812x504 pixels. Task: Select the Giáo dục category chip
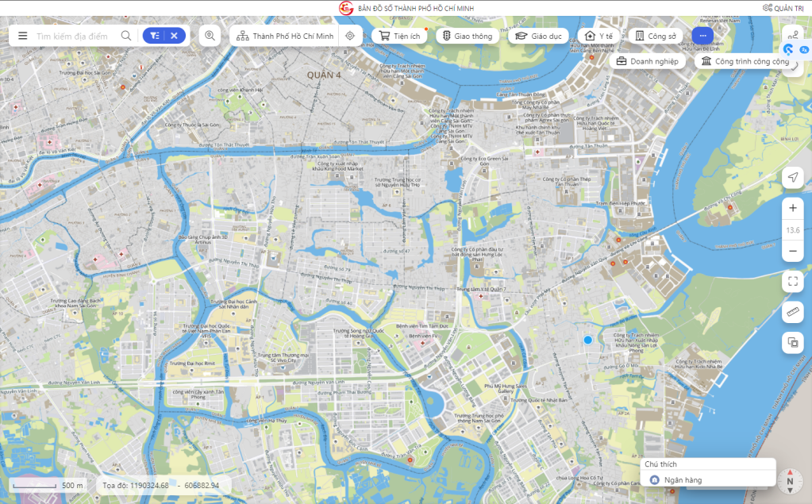coord(539,36)
